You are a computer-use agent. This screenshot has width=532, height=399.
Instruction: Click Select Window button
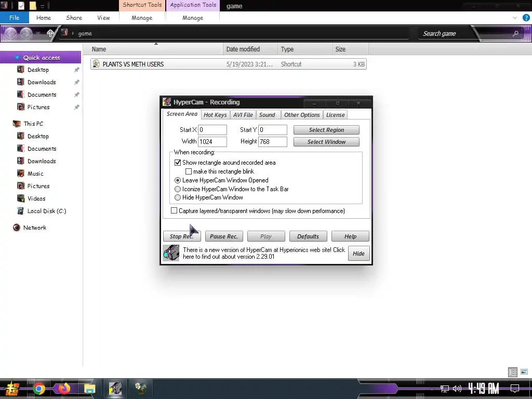click(326, 142)
